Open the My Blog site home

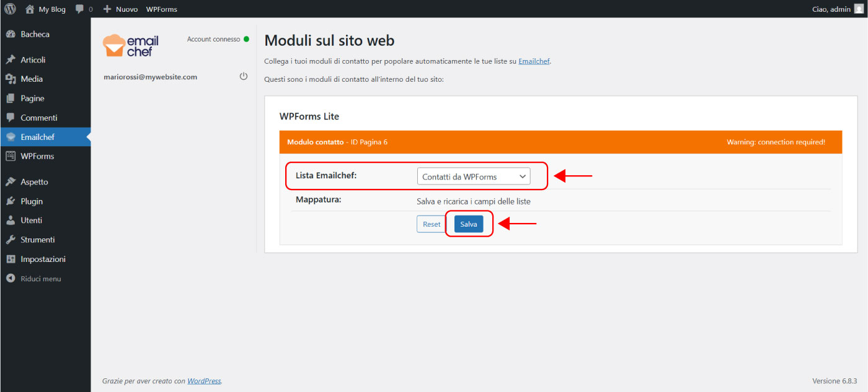pos(46,9)
